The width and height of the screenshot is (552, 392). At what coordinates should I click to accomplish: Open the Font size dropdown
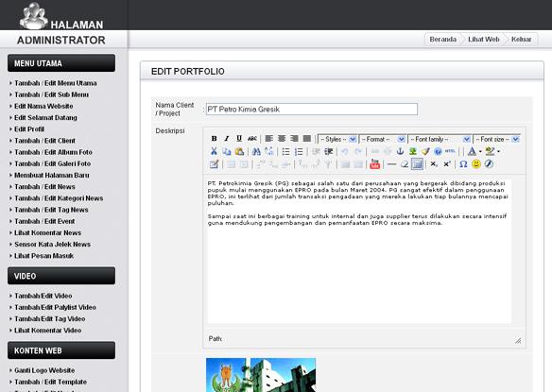497,140
